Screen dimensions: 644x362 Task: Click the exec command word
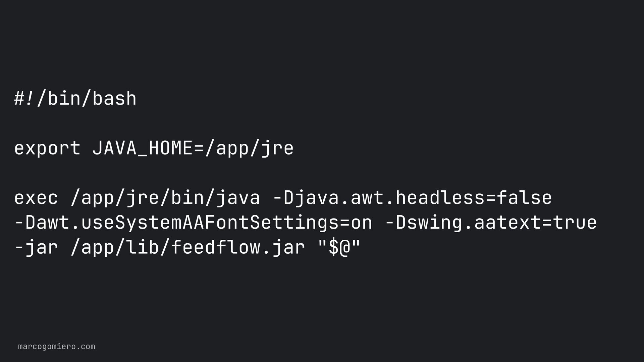tap(36, 198)
